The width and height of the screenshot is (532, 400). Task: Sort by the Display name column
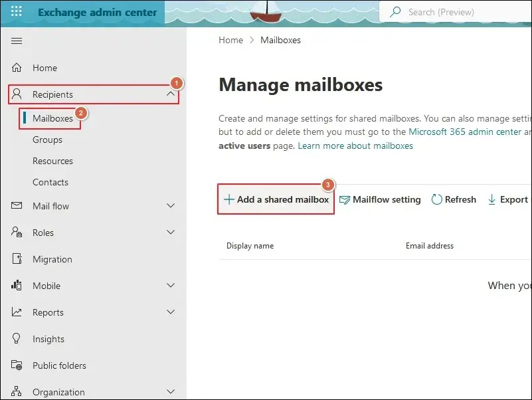coord(250,245)
